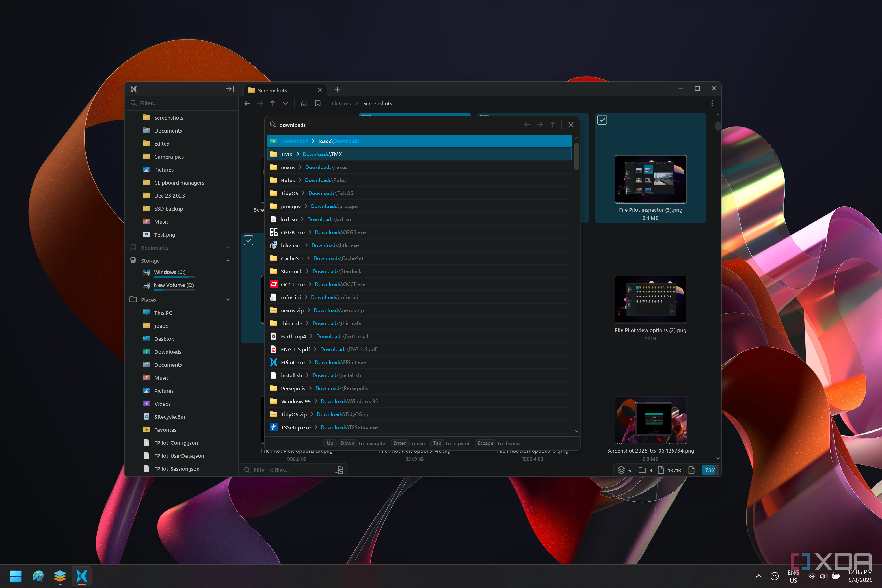Go forward using the toolbar forward arrow
Screen dimensions: 882x588
pos(260,103)
